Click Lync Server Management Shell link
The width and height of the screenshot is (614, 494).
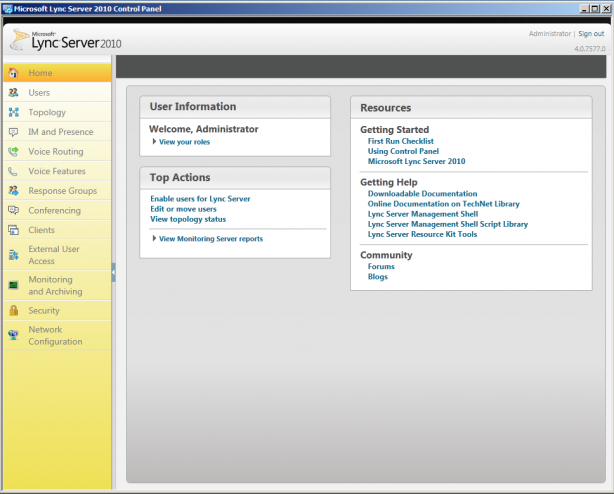point(423,214)
